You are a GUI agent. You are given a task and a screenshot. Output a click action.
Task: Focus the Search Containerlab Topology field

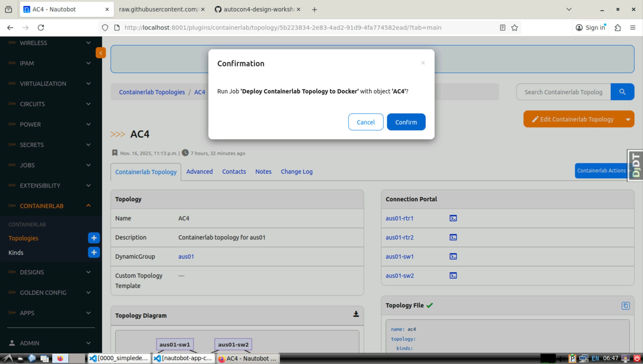click(563, 92)
